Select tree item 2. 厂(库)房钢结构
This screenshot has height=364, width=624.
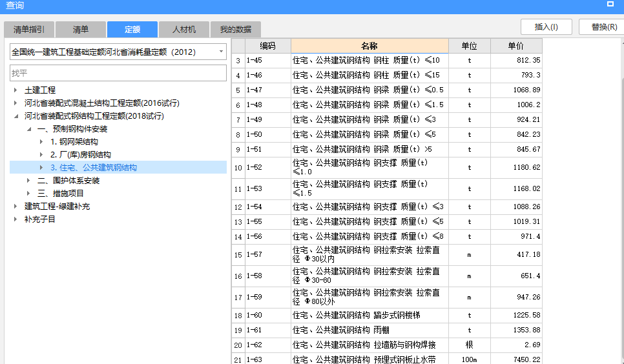click(x=80, y=155)
